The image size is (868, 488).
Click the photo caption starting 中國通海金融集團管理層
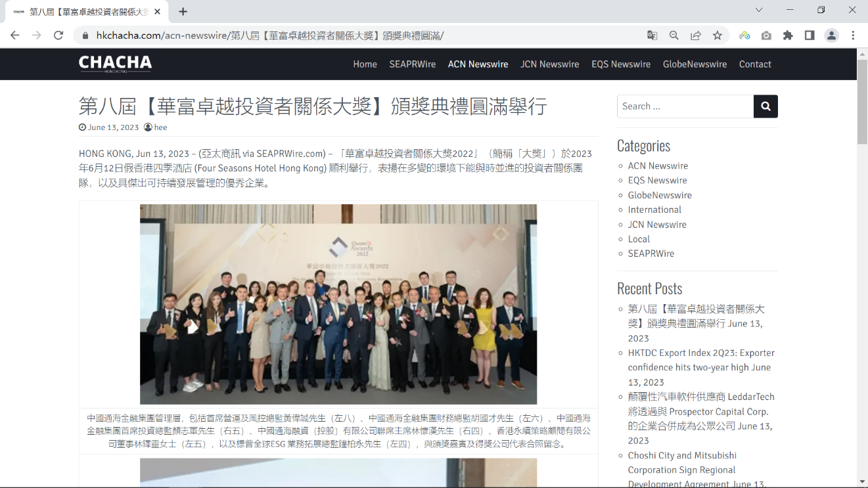click(x=338, y=431)
